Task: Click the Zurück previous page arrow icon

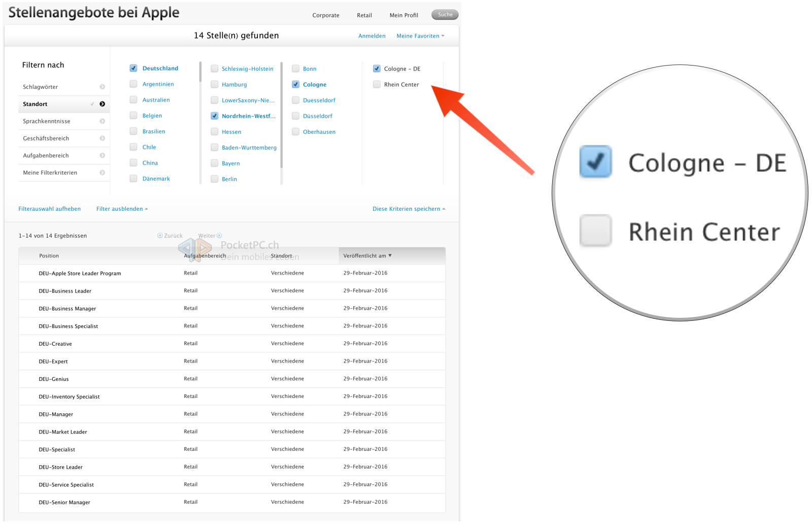Action: [x=160, y=236]
